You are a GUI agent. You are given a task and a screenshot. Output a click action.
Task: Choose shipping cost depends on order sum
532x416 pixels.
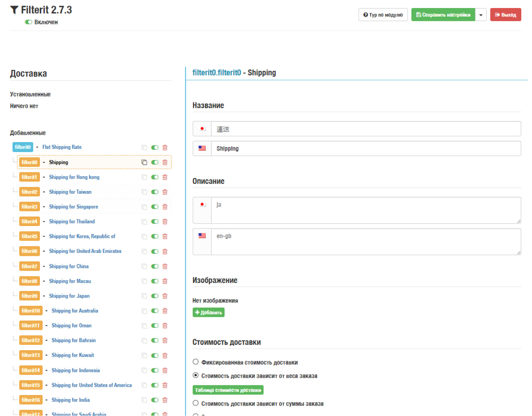coord(196,403)
